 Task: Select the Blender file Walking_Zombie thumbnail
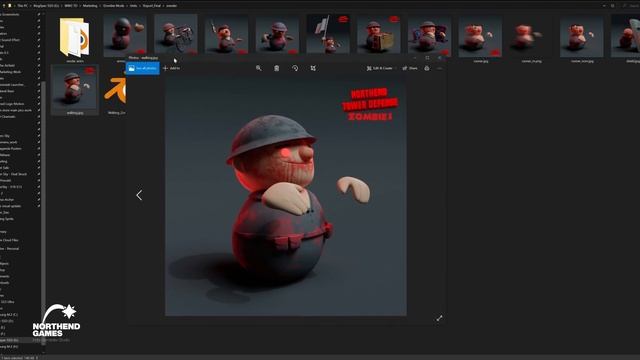click(115, 91)
